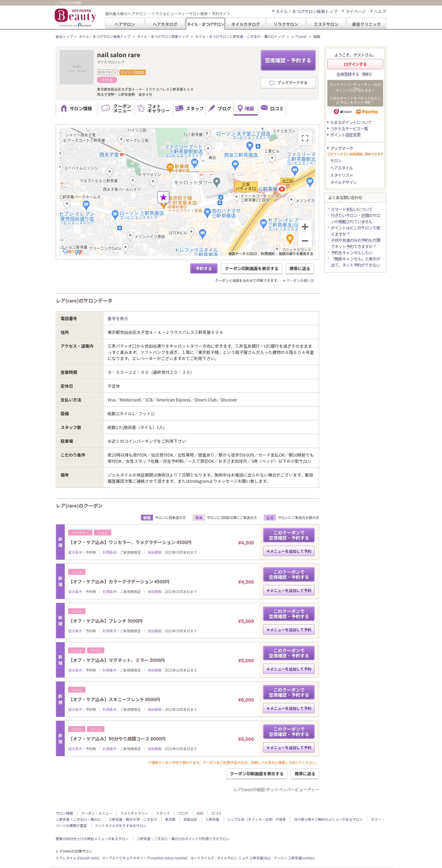Click the coupon menu ticket icon
Image resolution: width=442 pixels, height=868 pixels.
coord(105,108)
